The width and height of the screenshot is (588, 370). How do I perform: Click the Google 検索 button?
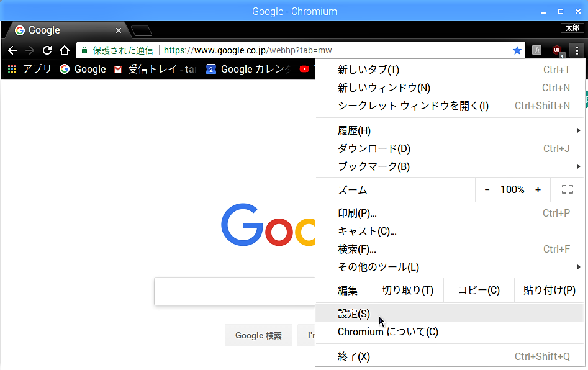click(258, 335)
